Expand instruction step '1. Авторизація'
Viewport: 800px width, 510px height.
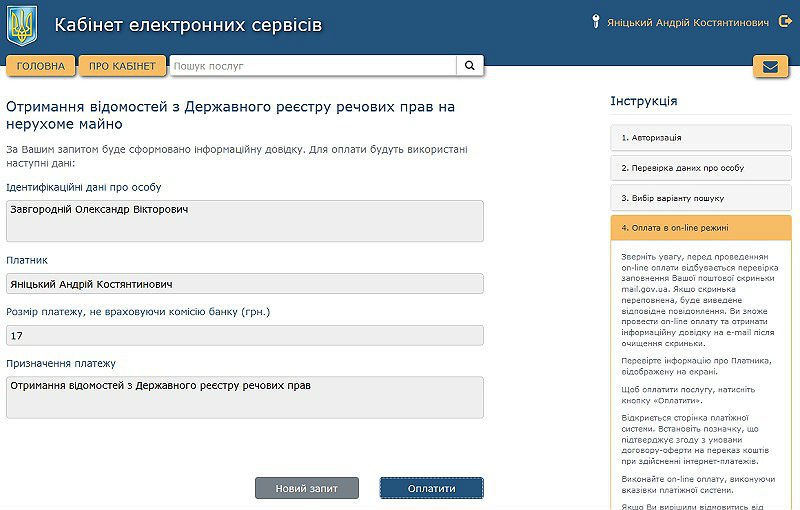pos(700,137)
